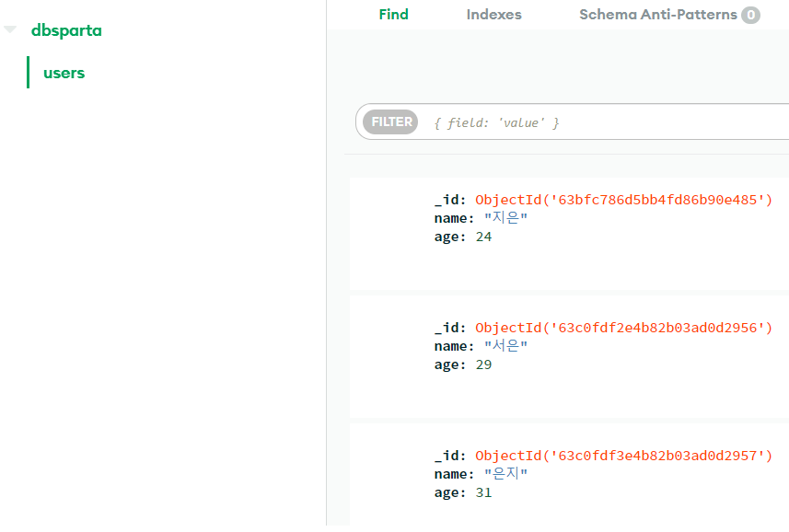Click the age value 24
This screenshot has height=532, width=789.
tap(483, 237)
